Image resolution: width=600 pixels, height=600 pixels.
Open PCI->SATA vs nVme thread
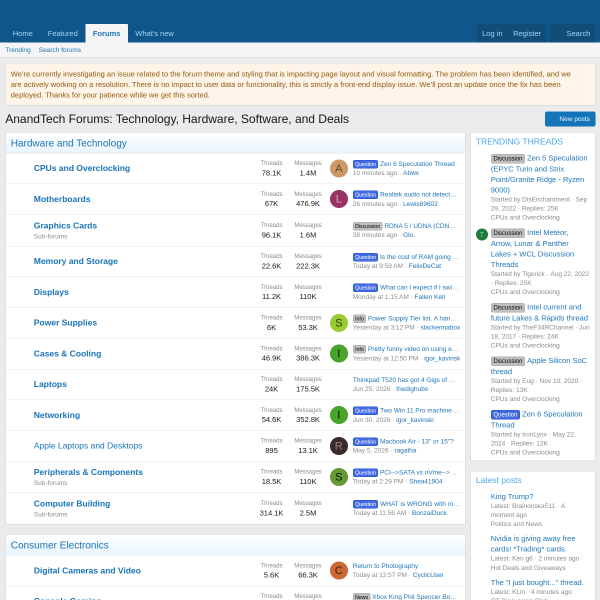pos(418,473)
